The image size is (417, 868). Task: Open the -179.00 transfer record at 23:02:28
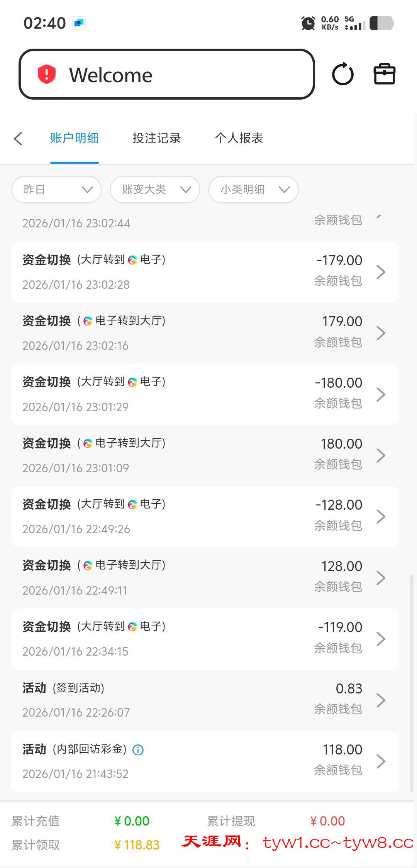(205, 272)
